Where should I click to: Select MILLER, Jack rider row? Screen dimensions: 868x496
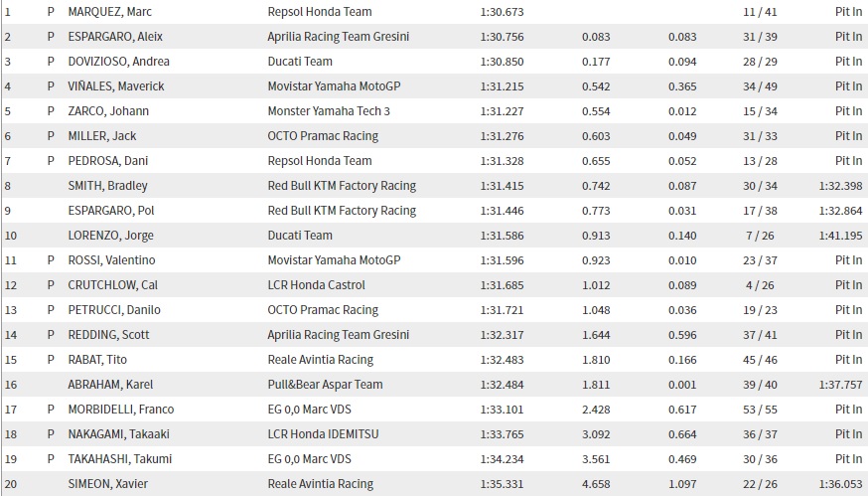[x=102, y=136]
